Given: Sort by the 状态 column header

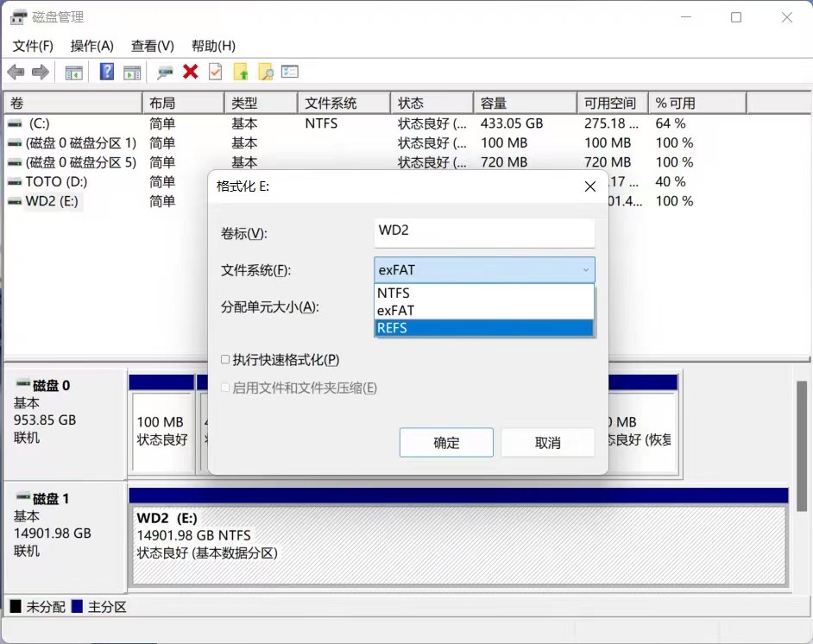Looking at the screenshot, I should coord(432,104).
